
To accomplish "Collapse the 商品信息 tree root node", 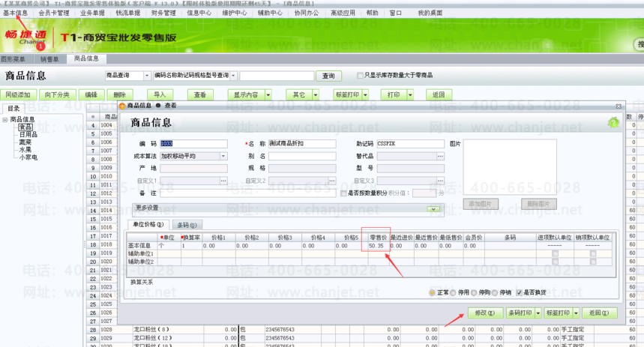I will coord(5,119).
